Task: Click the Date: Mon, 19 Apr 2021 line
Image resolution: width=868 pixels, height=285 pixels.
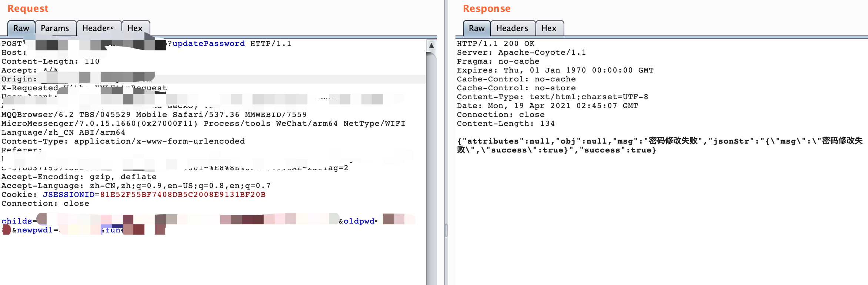Action: tap(547, 106)
